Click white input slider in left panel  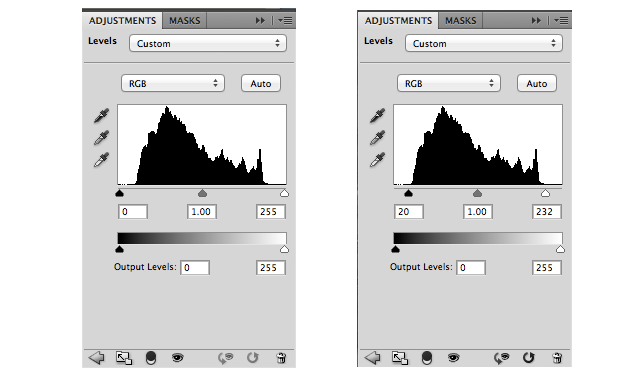[x=284, y=193]
